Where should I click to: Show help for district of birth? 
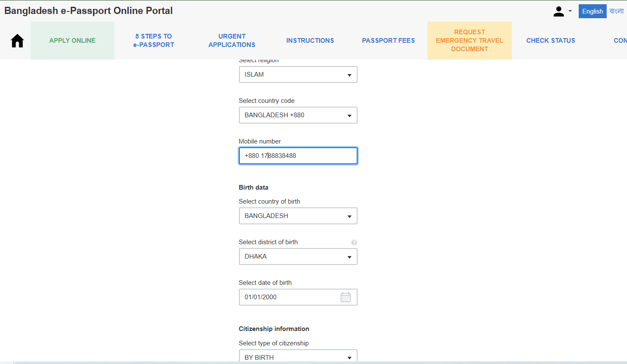tap(354, 243)
